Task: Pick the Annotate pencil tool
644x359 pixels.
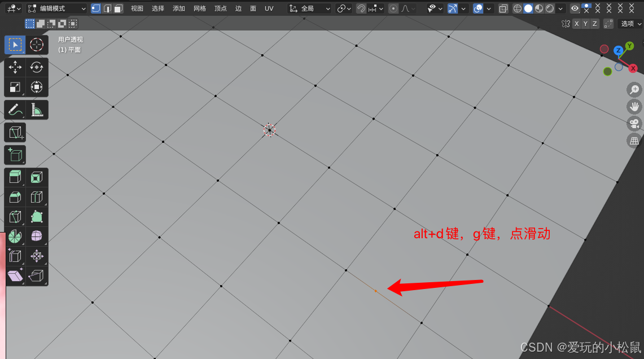Action: click(15, 110)
